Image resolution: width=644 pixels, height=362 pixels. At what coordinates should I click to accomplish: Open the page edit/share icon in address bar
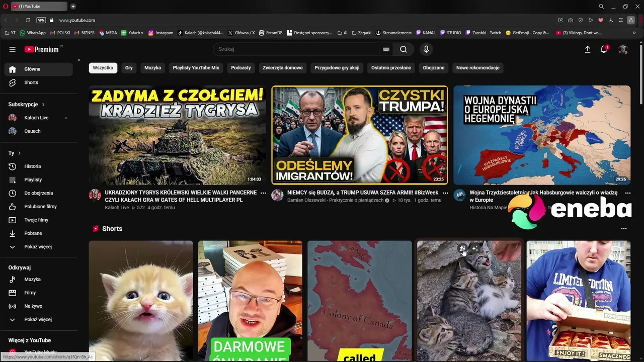tap(560, 20)
